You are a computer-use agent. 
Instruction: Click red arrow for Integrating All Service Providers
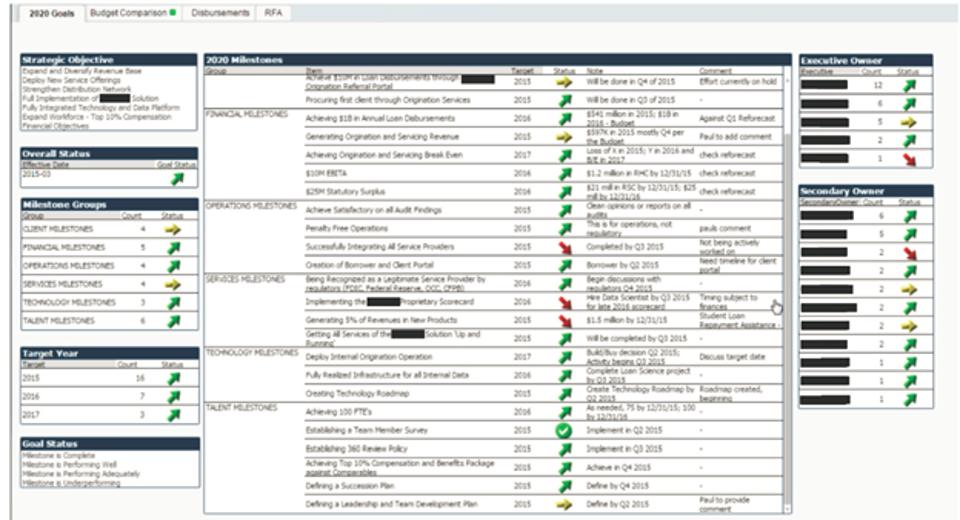(564, 246)
